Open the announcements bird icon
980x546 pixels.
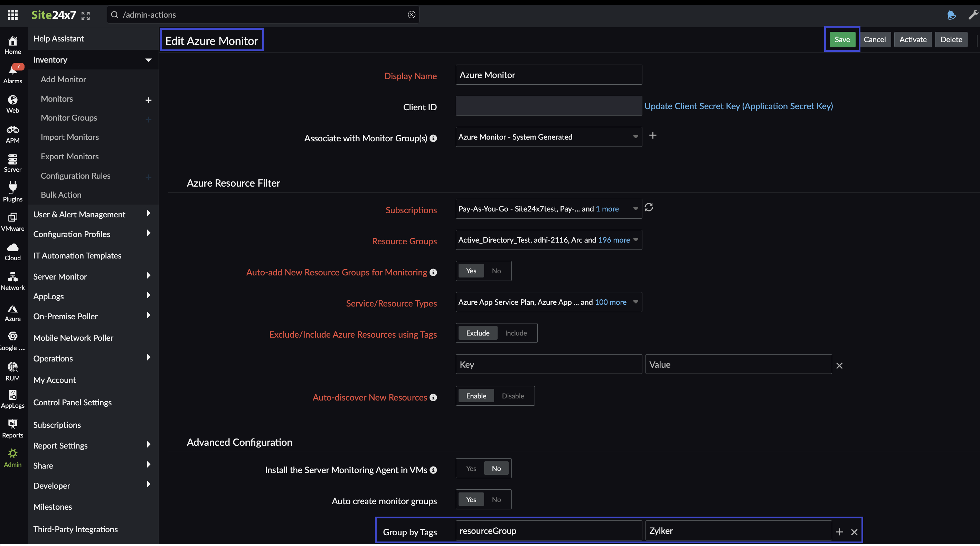pos(951,15)
